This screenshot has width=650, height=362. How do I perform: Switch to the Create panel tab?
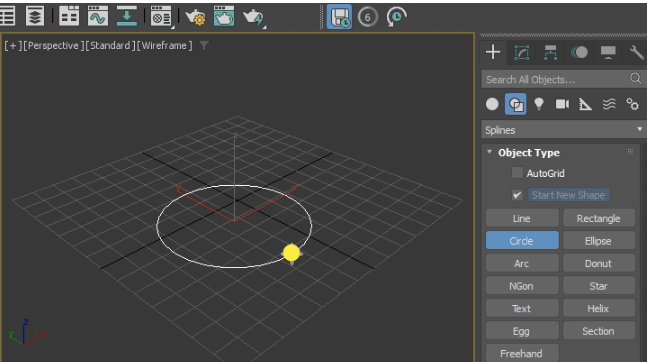[493, 52]
